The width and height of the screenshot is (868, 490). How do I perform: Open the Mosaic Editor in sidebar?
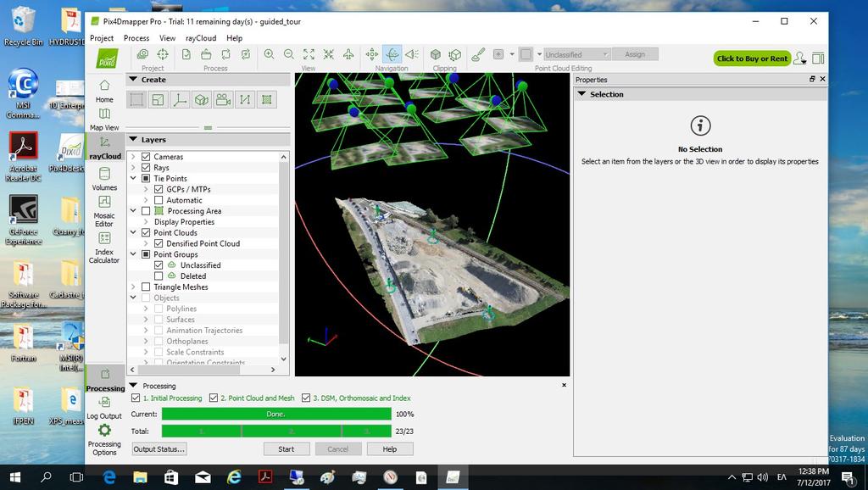click(104, 211)
